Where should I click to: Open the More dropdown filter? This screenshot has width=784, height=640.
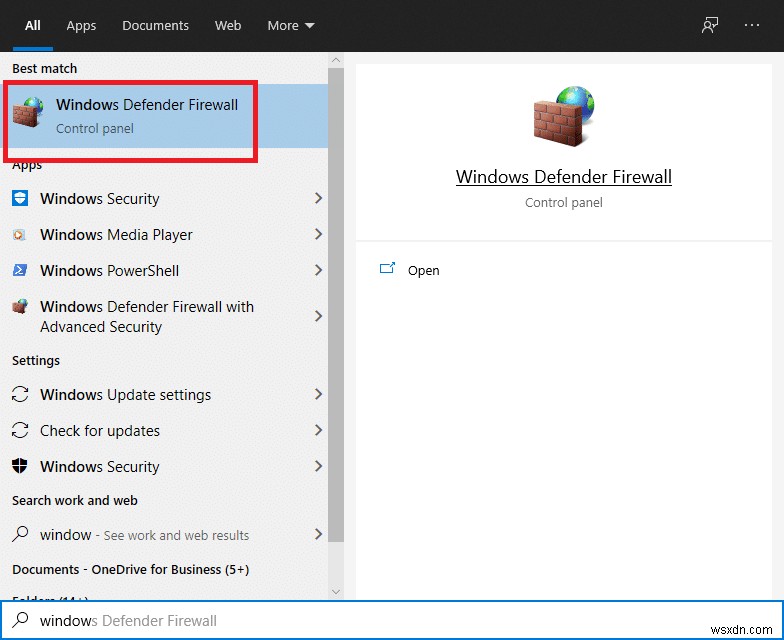291,25
